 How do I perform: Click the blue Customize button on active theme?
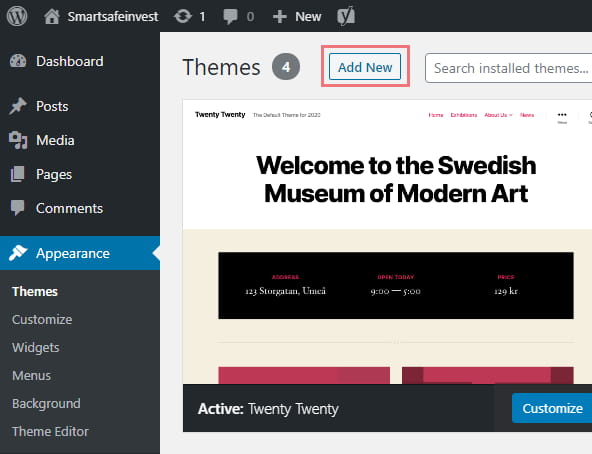pyautogui.click(x=552, y=408)
